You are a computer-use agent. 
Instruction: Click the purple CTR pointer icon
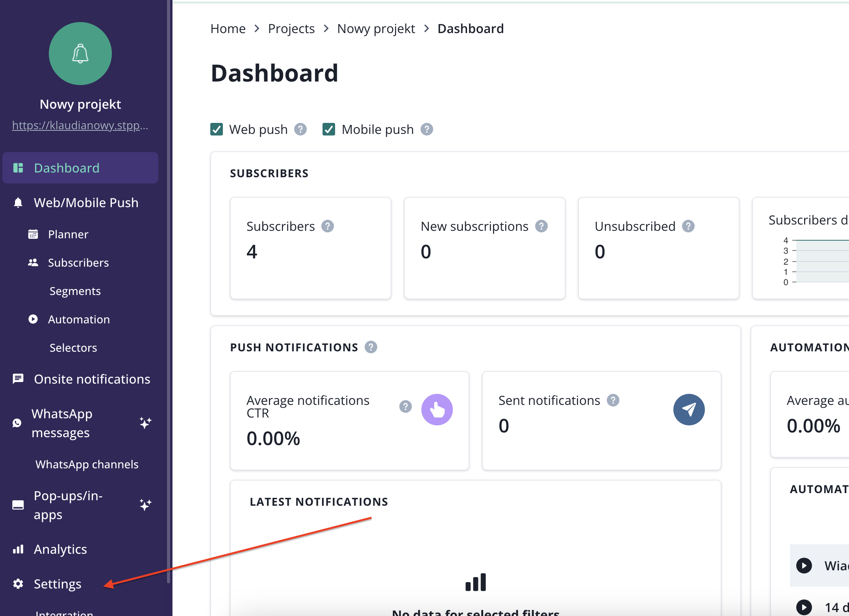point(437,410)
